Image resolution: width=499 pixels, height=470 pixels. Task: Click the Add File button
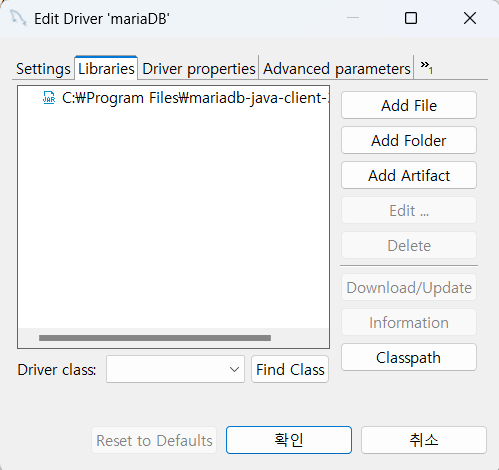click(409, 105)
